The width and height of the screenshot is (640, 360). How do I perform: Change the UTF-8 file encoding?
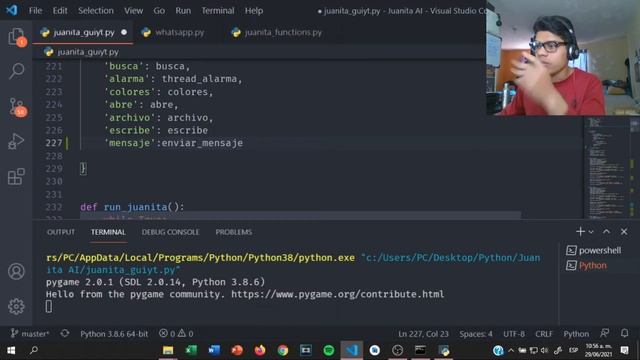pyautogui.click(x=514, y=333)
